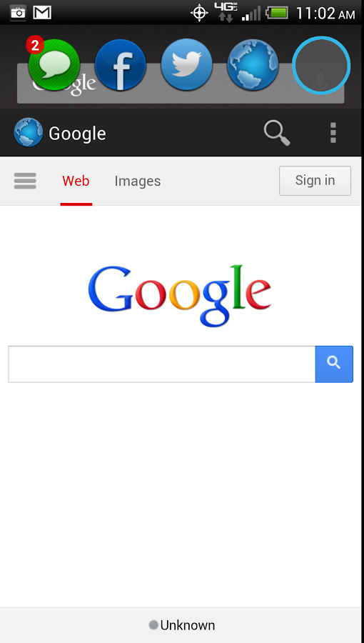Tap the battery indicator in status bar
The width and height of the screenshot is (364, 643).
(x=277, y=12)
